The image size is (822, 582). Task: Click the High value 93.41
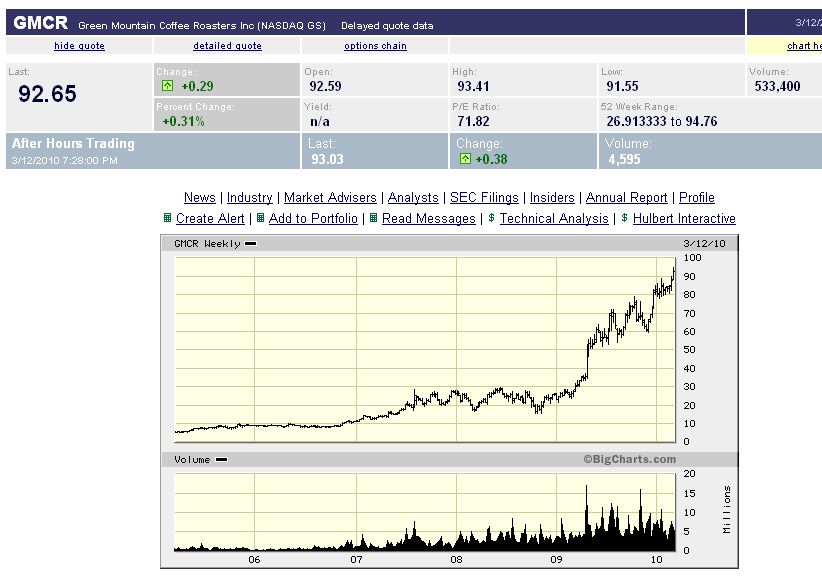[473, 86]
